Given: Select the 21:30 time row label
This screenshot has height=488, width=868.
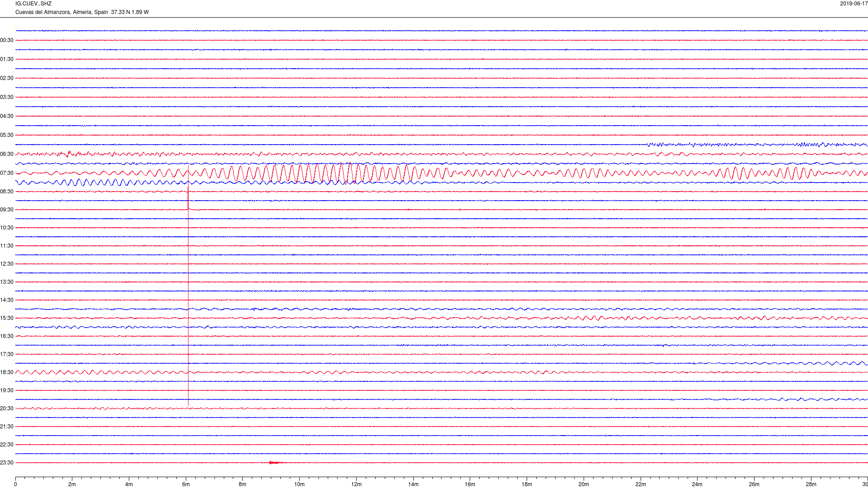Looking at the screenshot, I should coord(7,427).
